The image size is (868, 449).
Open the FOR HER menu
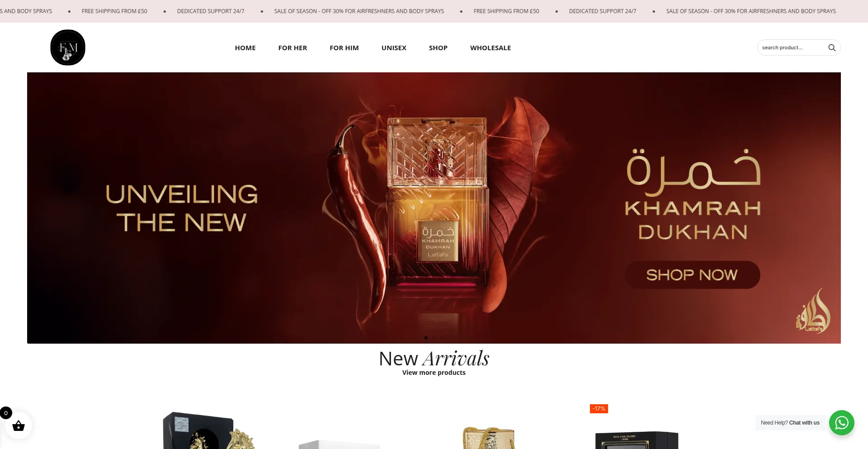(x=292, y=48)
